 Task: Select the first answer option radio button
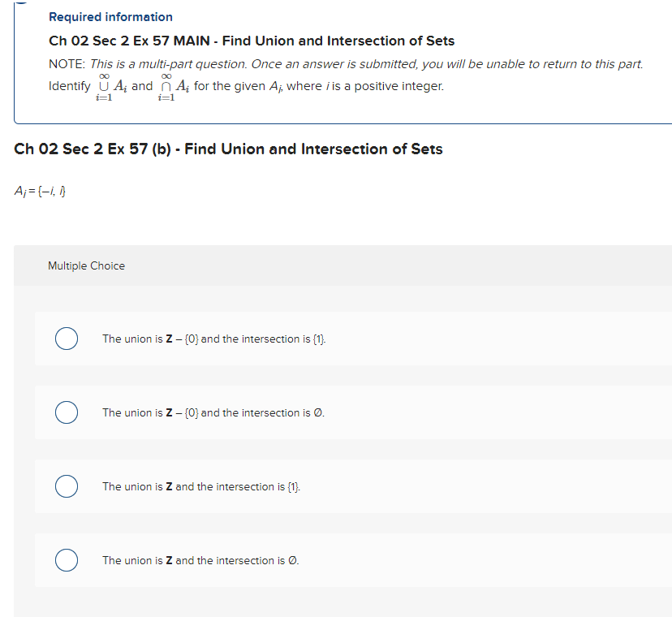pyautogui.click(x=66, y=339)
